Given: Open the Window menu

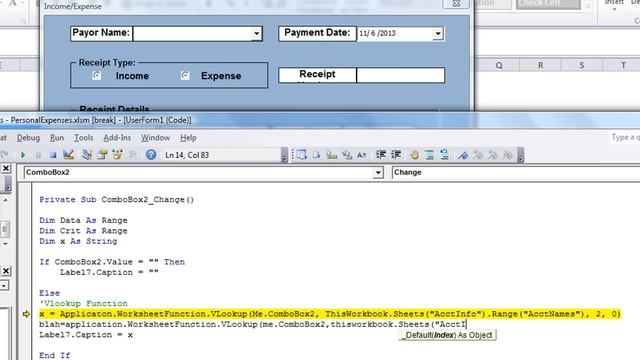Looking at the screenshot, I should [156, 138].
